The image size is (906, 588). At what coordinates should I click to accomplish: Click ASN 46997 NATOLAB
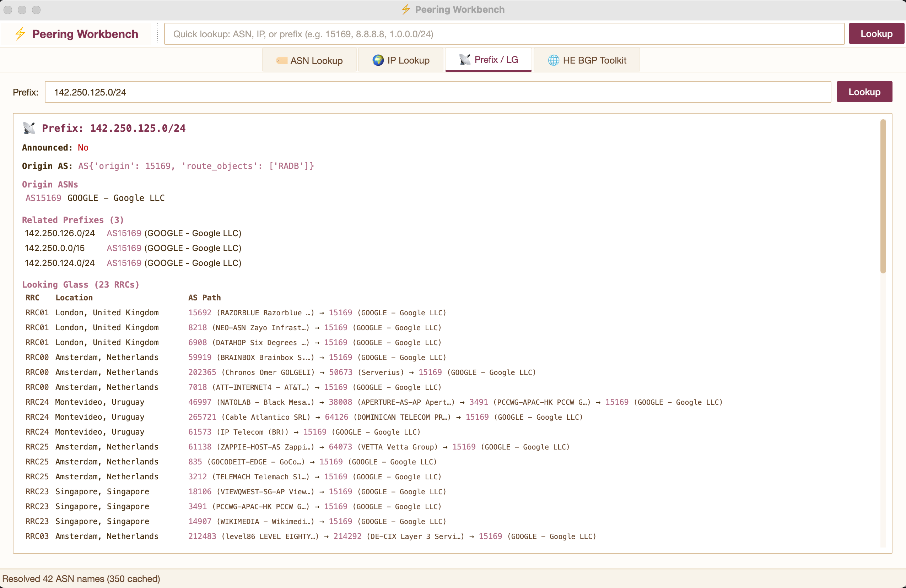(x=200, y=402)
